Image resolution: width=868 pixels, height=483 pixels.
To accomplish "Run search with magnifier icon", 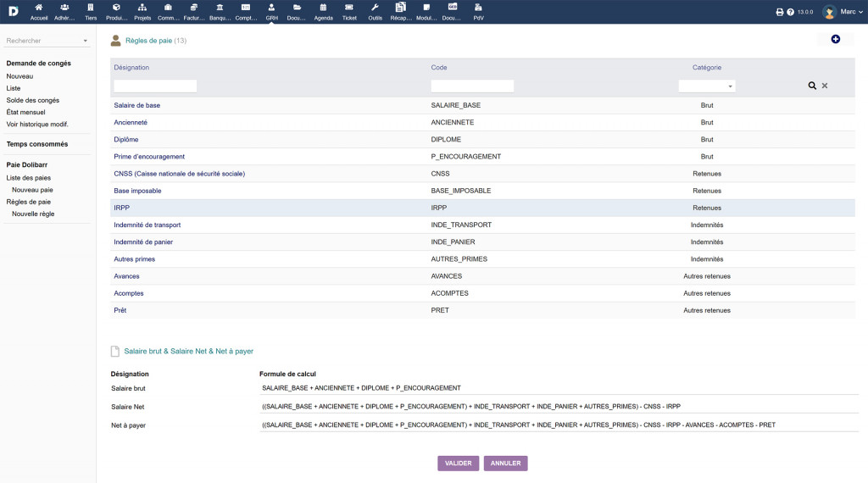I will 812,86.
